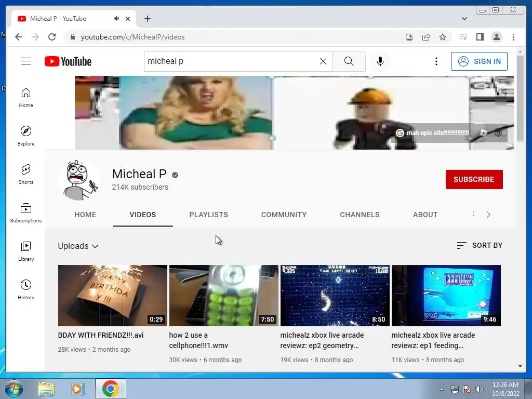Open the CHANNELS tab
Image resolution: width=532 pixels, height=399 pixels.
tap(360, 215)
